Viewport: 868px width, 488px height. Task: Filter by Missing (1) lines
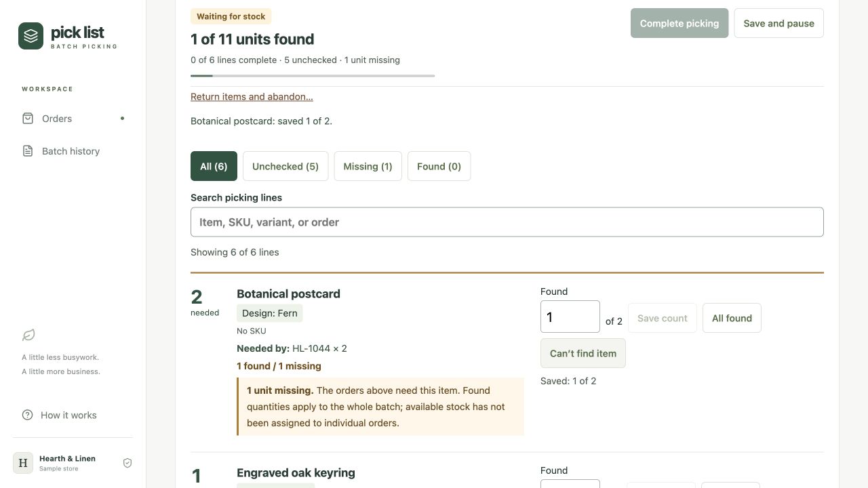pyautogui.click(x=368, y=166)
